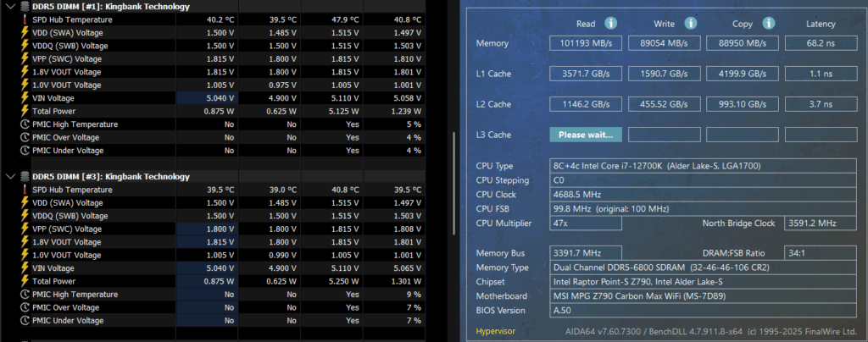Click the sensor panel vertical scrollbar
Screen dimensions: 868x342
coord(454,182)
